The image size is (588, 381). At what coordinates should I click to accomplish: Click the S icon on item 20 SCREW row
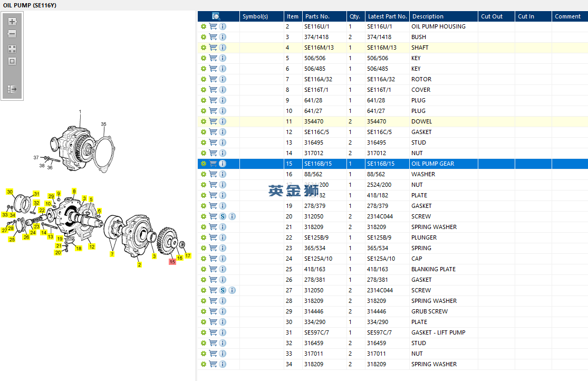223,216
